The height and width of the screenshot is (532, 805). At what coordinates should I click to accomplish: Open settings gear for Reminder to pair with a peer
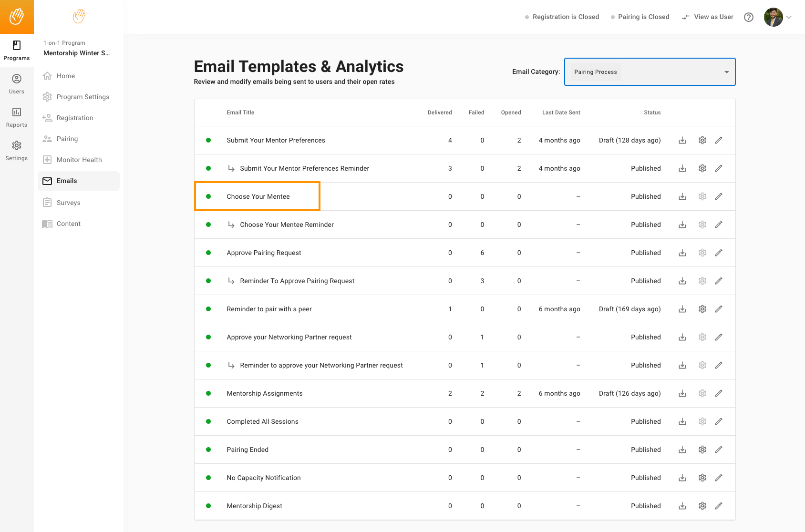(702, 309)
